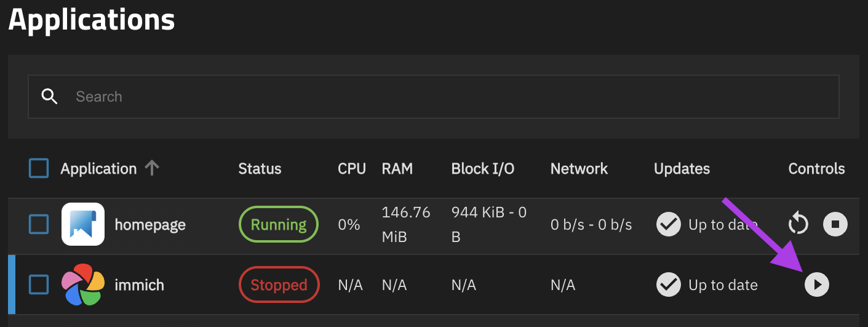This screenshot has height=327, width=868.
Task: Click the homepage app logo icon
Action: (x=83, y=224)
